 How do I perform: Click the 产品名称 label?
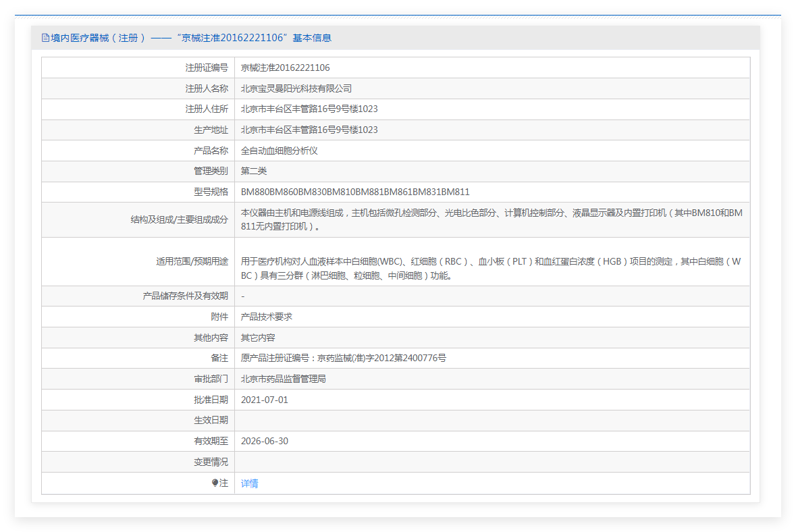(211, 151)
